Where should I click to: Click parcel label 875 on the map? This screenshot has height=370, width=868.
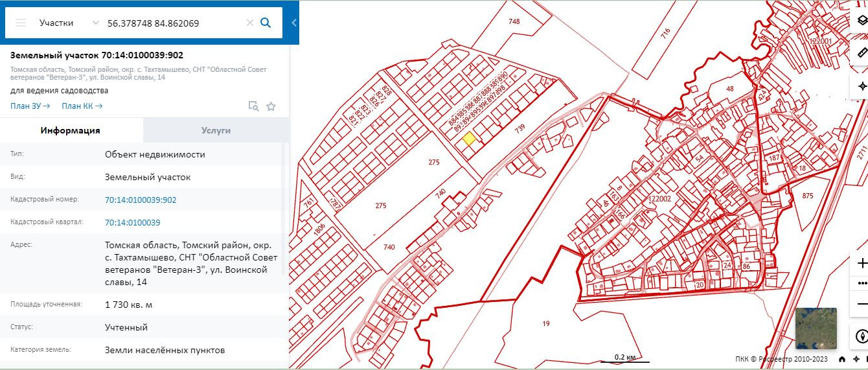(x=807, y=196)
